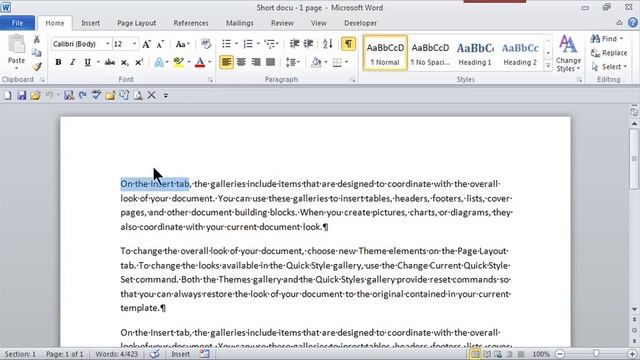Toggle Insert/Overtype mode in status bar
This screenshot has width=640, height=360.
click(180, 354)
